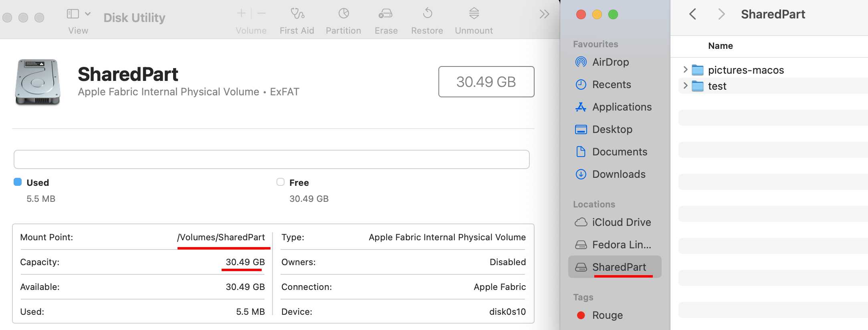This screenshot has height=330, width=868.
Task: Click the Connection value Apple Fabric
Action: [500, 287]
